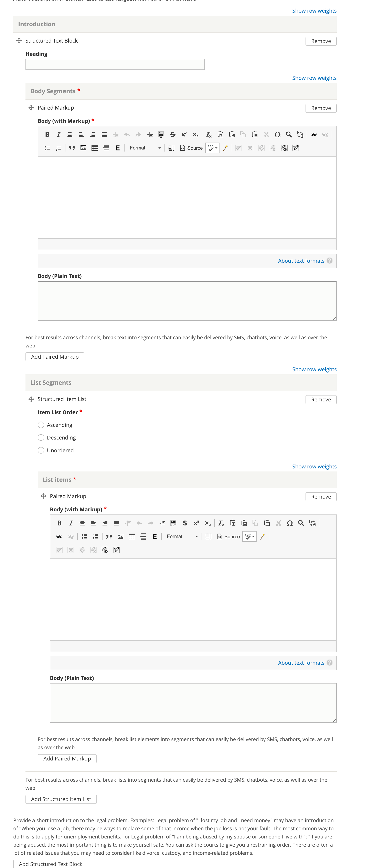Insert table in Body Segments editor
374x868 pixels.
[x=95, y=148]
